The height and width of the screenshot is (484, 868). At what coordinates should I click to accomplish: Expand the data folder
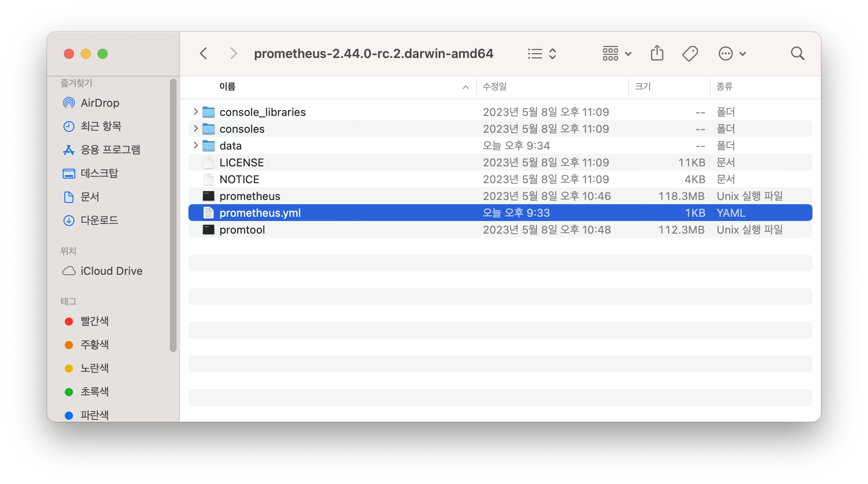[x=196, y=145]
